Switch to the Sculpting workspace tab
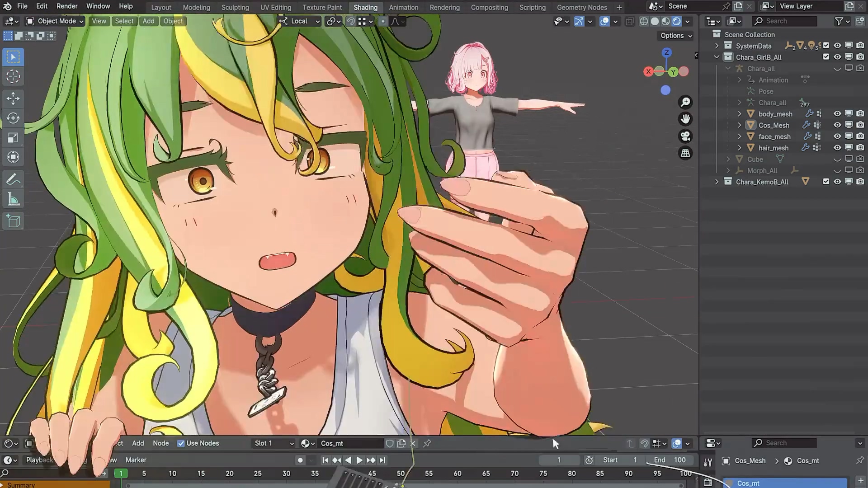868x488 pixels. click(x=235, y=7)
